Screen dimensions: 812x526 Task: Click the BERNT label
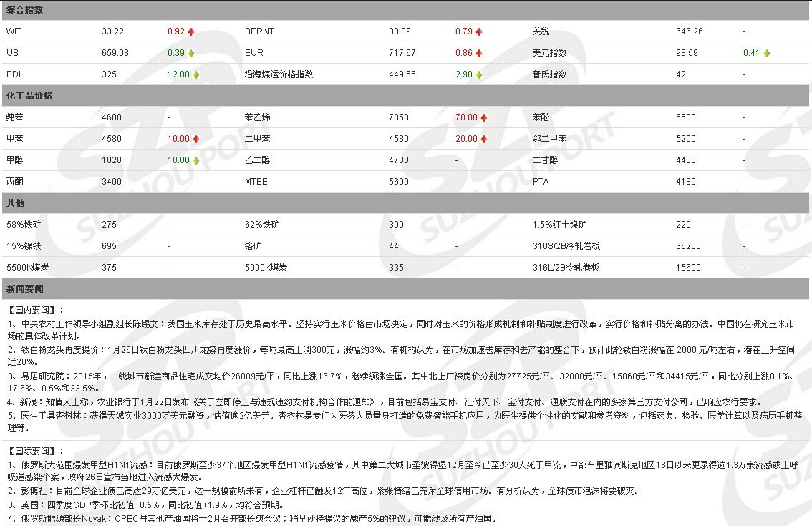(259, 31)
